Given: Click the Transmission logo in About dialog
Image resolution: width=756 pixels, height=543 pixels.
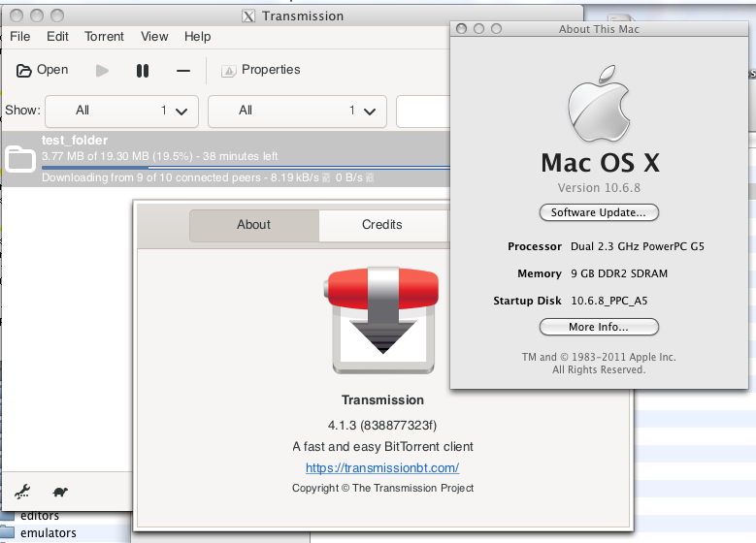Looking at the screenshot, I should point(382,320).
